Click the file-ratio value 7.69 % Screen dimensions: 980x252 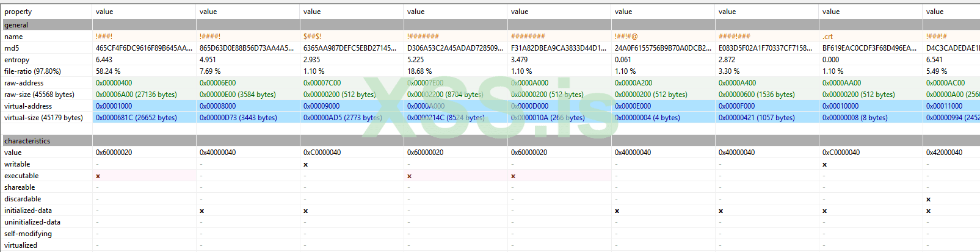coord(210,71)
